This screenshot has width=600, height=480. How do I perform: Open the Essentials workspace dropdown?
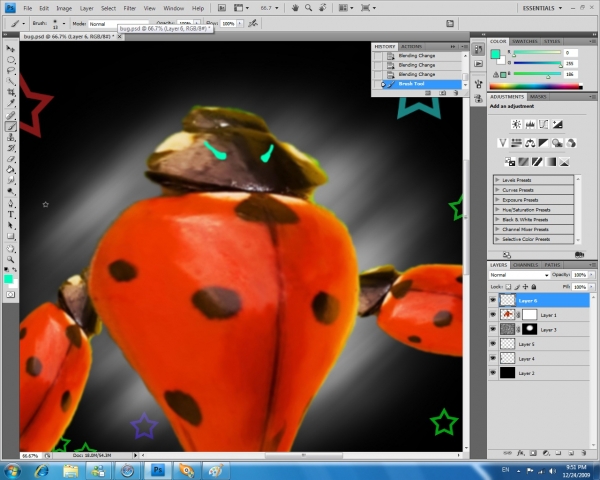tap(542, 8)
